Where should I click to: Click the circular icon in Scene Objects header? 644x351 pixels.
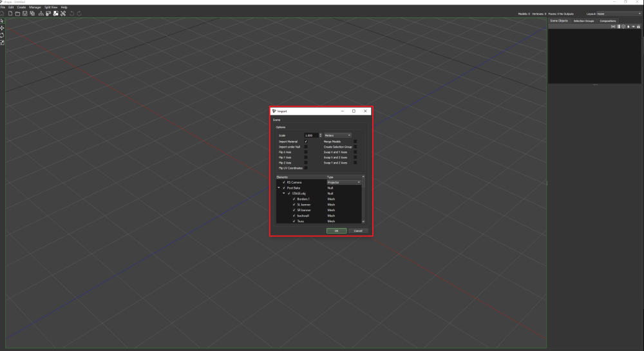tap(623, 26)
